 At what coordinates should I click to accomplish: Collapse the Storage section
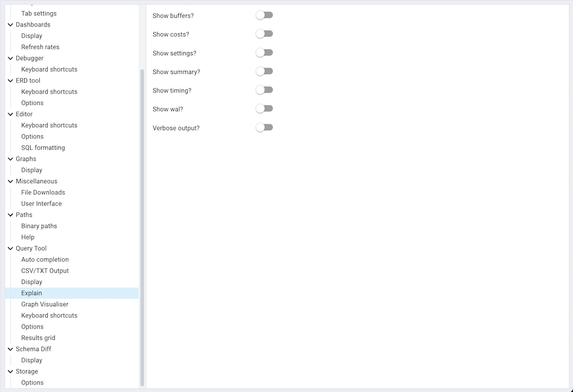10,371
